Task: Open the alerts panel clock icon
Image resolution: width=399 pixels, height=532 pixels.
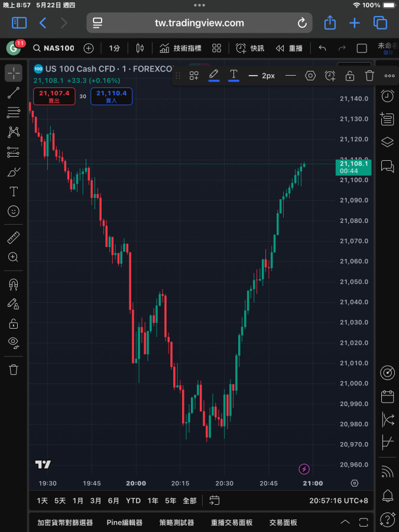Action: [x=387, y=96]
